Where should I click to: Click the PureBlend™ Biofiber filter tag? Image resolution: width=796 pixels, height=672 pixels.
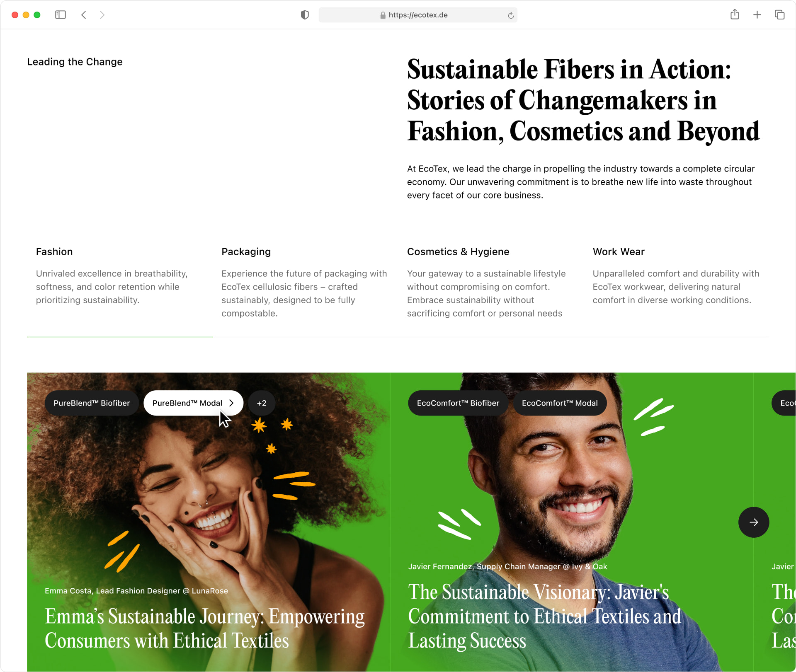[92, 403]
